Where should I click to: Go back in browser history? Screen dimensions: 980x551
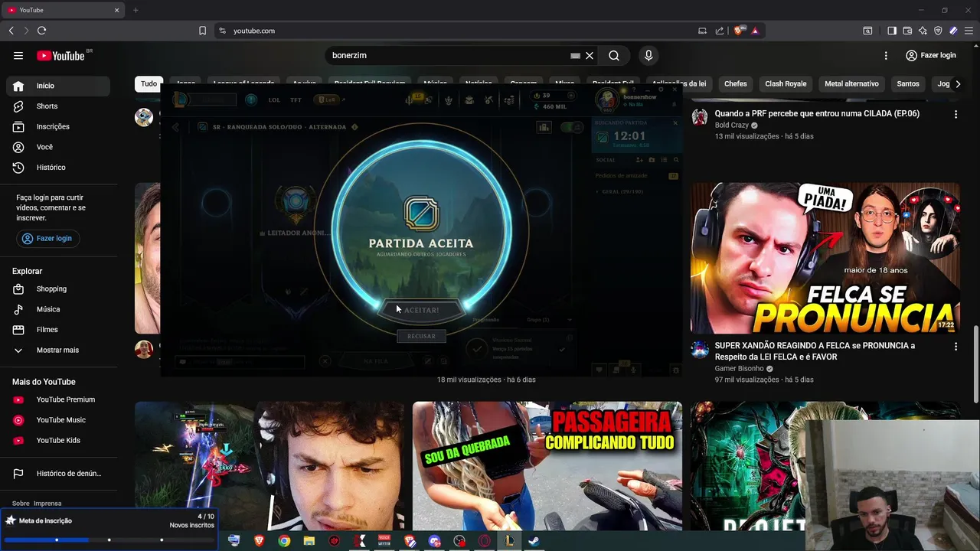coord(11,31)
